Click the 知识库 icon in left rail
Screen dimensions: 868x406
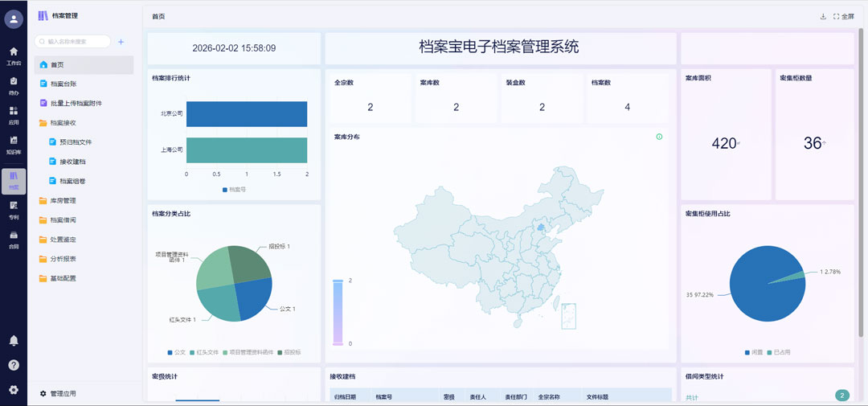(13, 143)
